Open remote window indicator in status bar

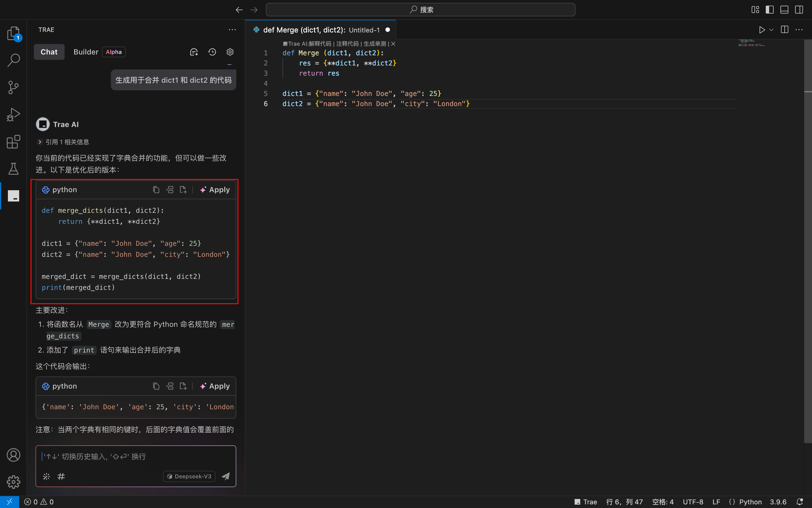click(9, 502)
